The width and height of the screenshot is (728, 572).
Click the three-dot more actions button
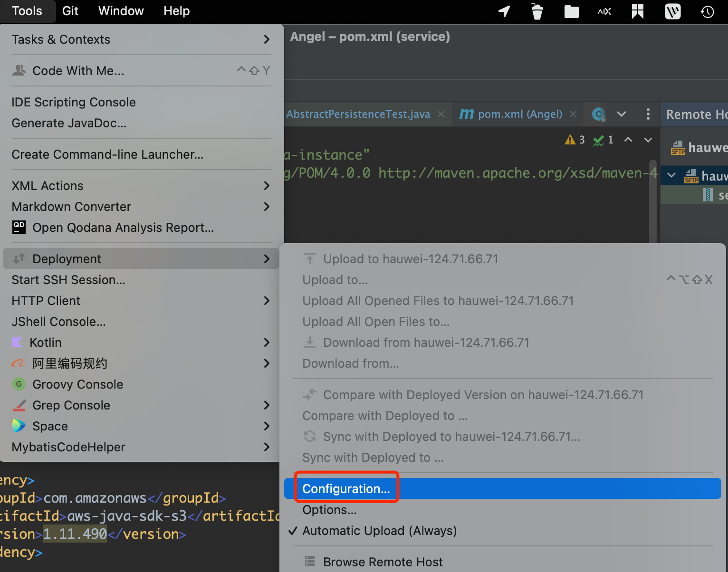(x=648, y=114)
